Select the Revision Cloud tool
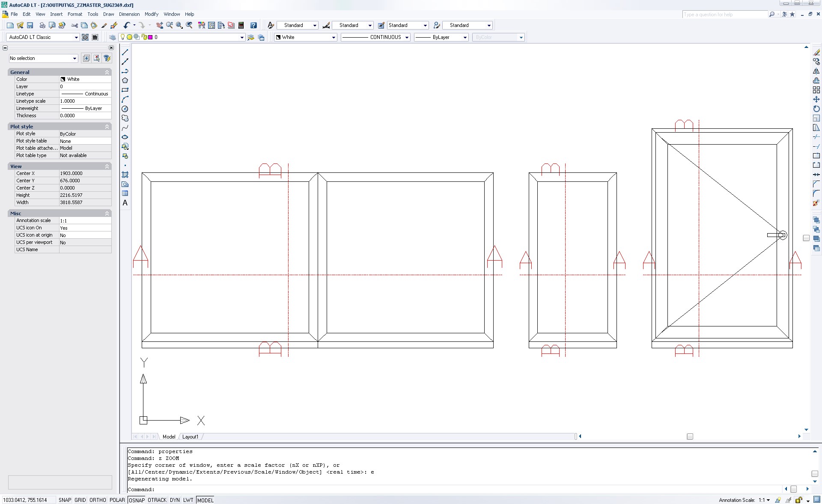Image resolution: width=822 pixels, height=504 pixels. coord(125,118)
